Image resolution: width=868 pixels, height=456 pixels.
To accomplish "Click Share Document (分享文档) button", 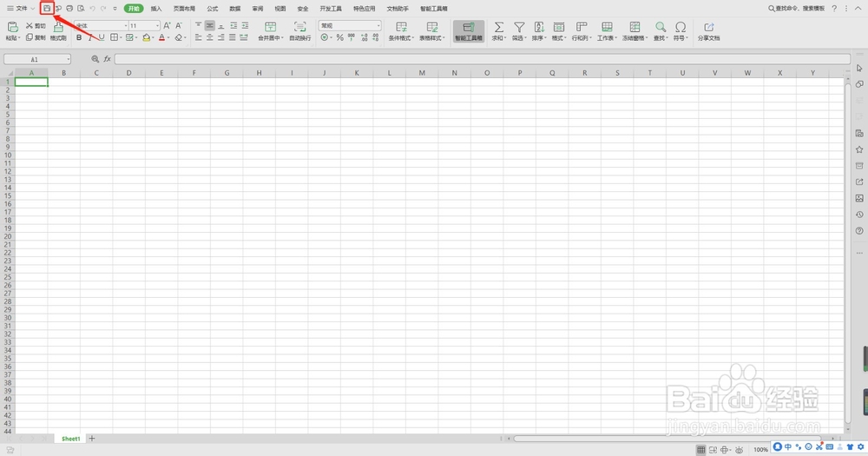I will 708,31.
